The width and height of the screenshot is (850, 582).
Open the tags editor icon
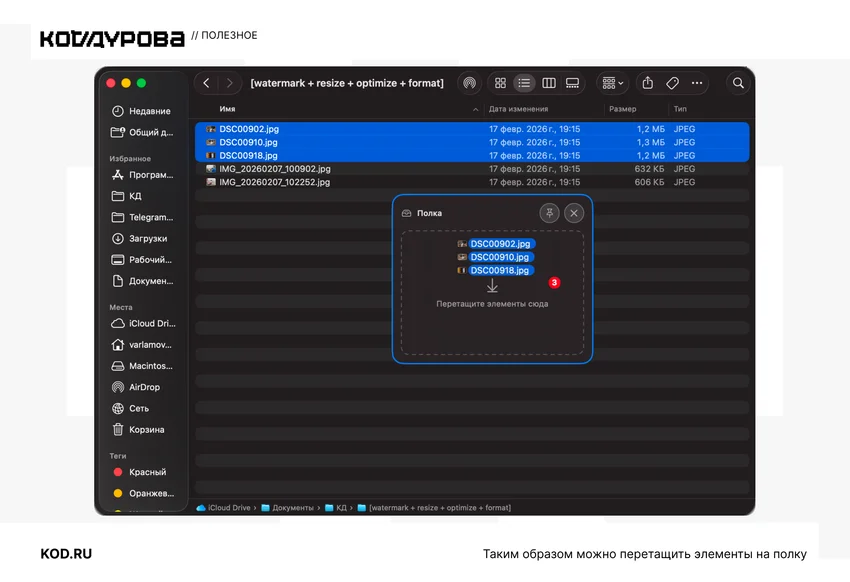tap(672, 83)
